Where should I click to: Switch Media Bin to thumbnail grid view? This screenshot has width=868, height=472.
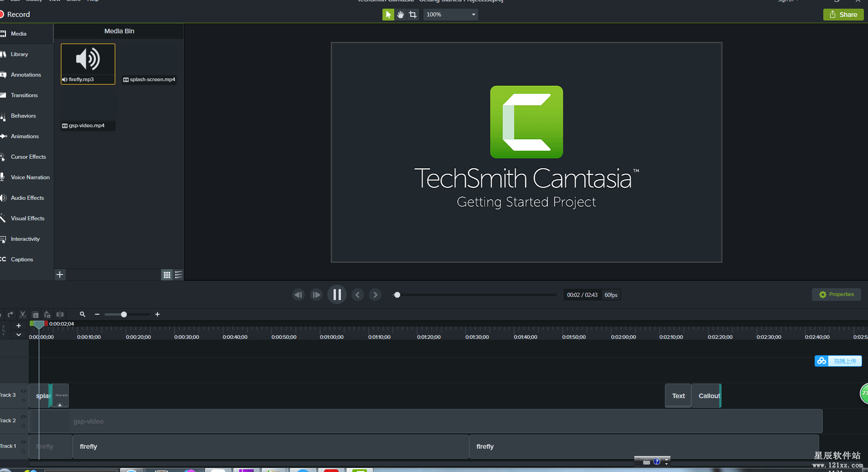pos(167,275)
